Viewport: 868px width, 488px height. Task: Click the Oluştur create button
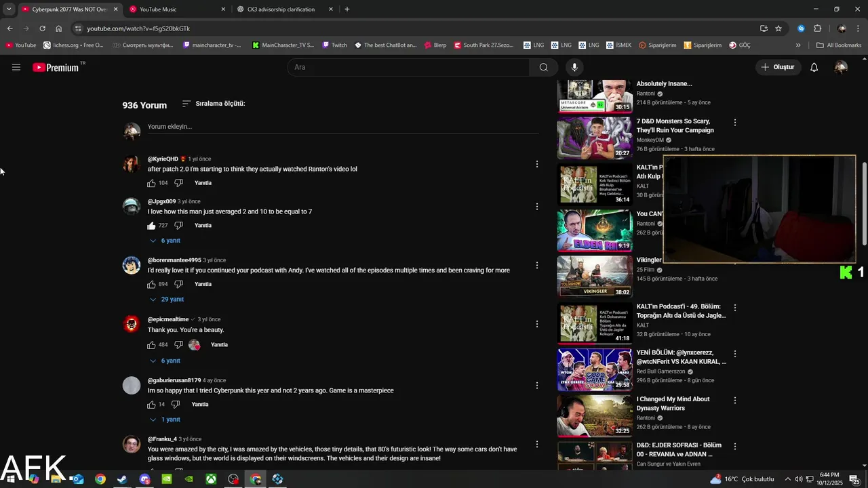click(x=777, y=67)
